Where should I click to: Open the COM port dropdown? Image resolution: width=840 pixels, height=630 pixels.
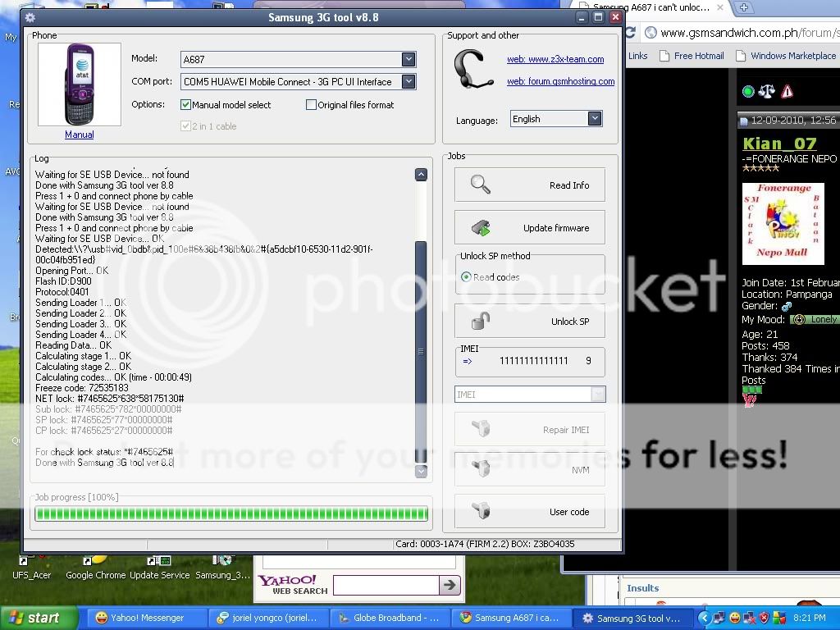pyautogui.click(x=409, y=81)
